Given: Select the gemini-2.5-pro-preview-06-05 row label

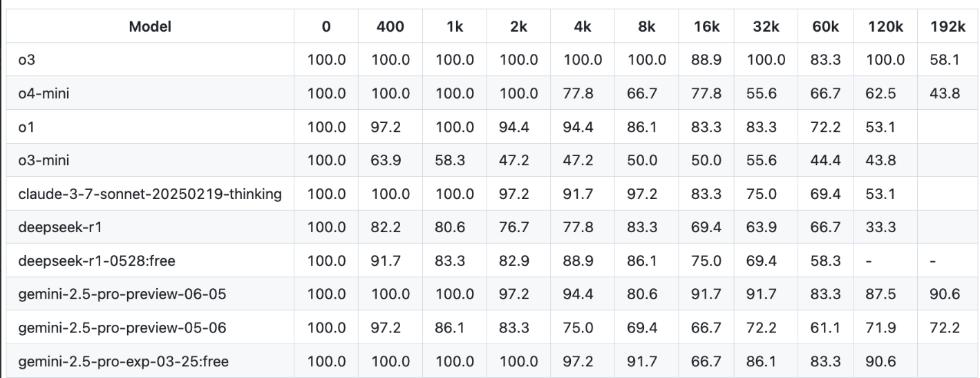Looking at the screenshot, I should click(122, 295).
